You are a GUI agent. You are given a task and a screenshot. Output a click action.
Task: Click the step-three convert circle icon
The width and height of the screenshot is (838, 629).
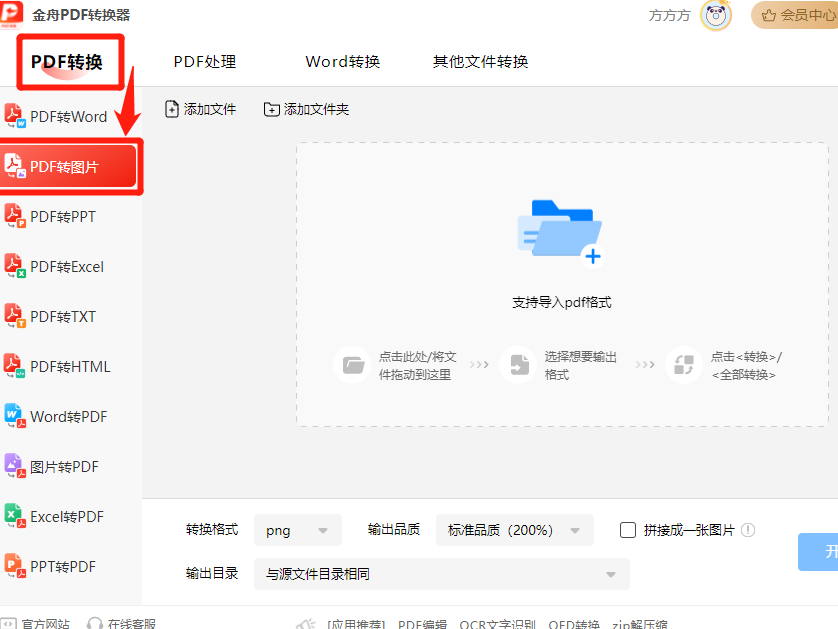(684, 365)
